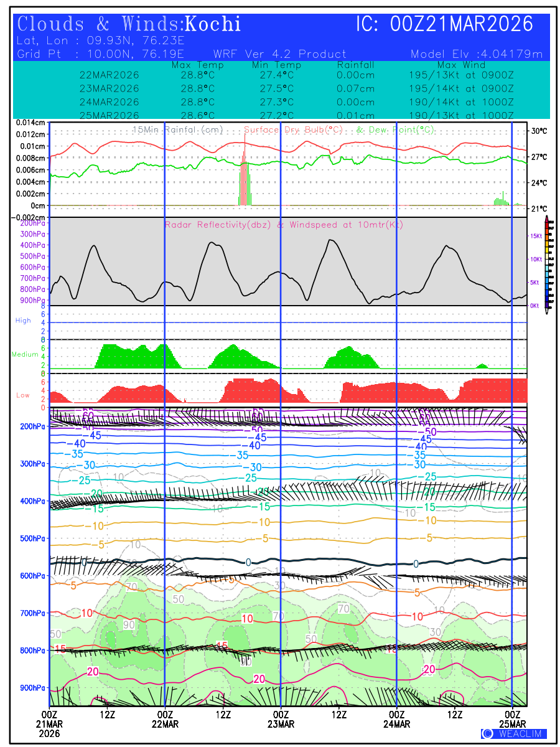Click the WRF Ver 4.2 Product text
The image size is (560, 747).
coord(279,54)
